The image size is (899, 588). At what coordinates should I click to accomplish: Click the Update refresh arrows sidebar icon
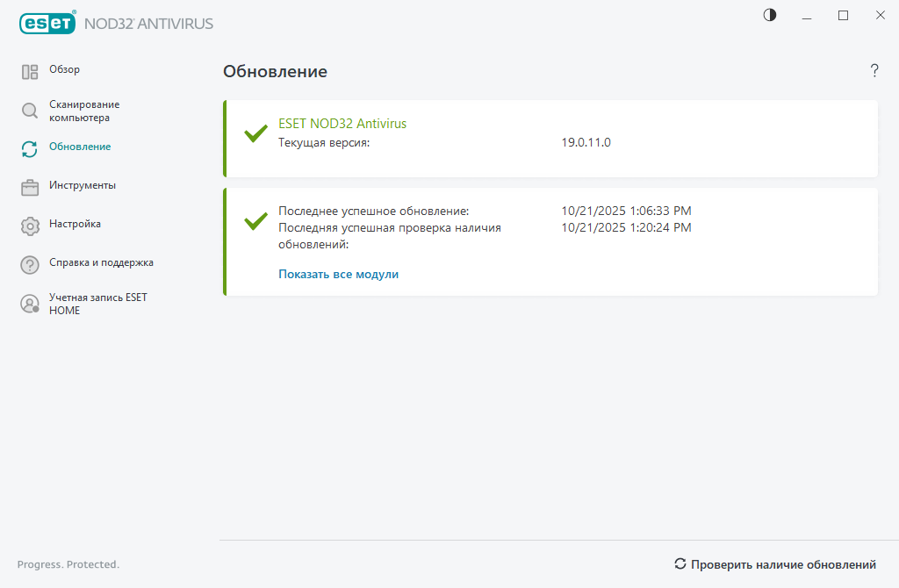(x=30, y=149)
